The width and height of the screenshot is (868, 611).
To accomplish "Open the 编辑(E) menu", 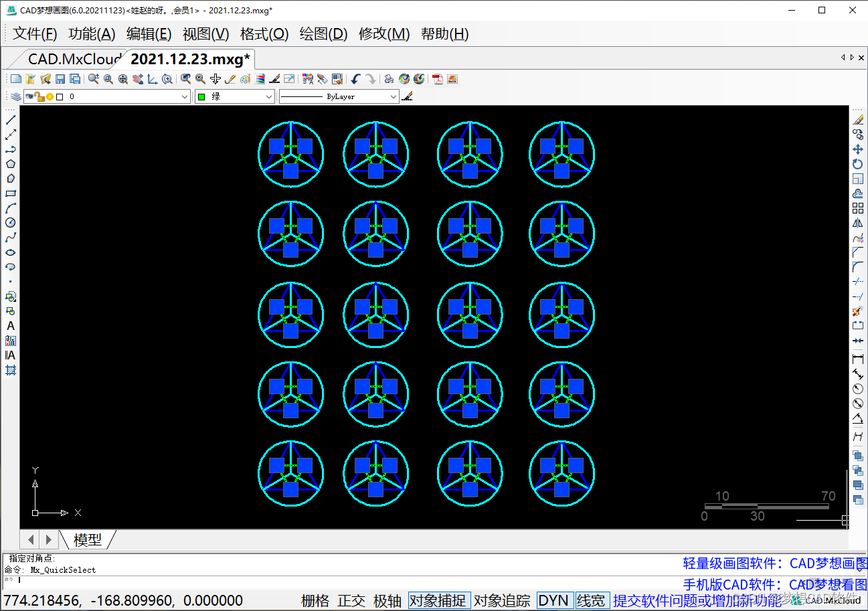I will click(149, 34).
